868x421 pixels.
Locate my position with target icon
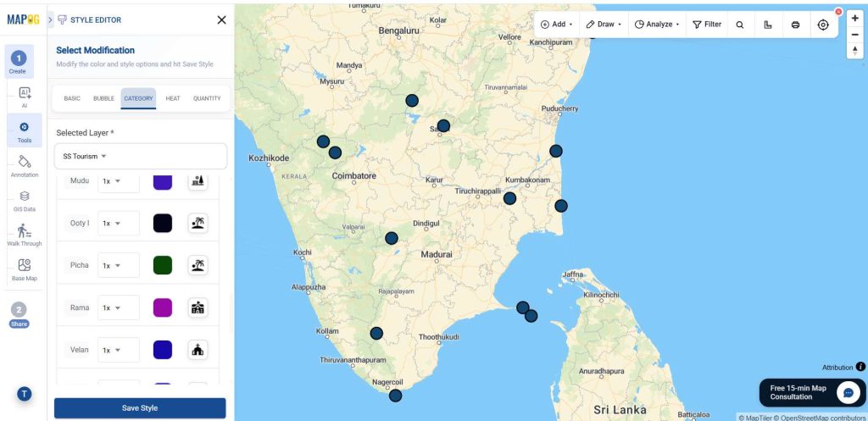823,25
